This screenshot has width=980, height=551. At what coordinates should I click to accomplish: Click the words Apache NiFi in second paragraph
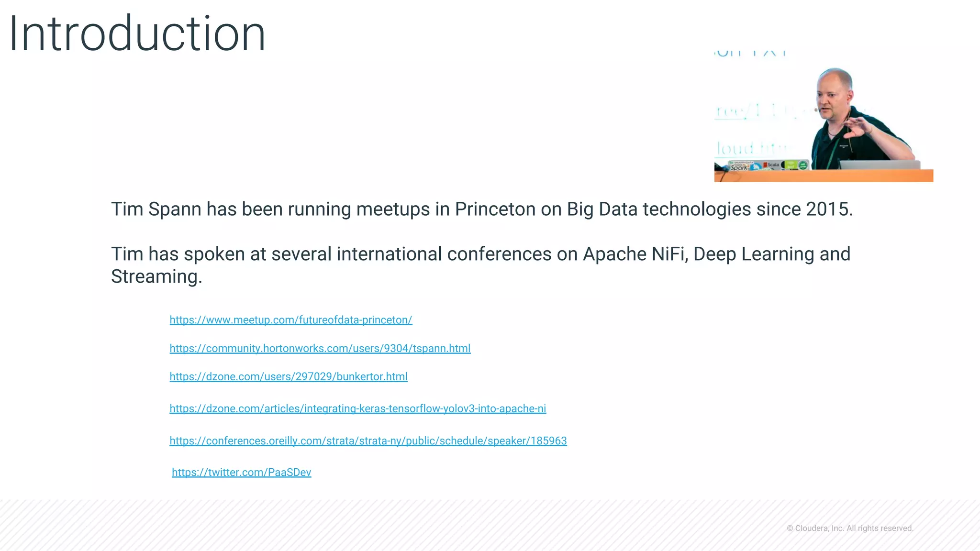click(635, 254)
